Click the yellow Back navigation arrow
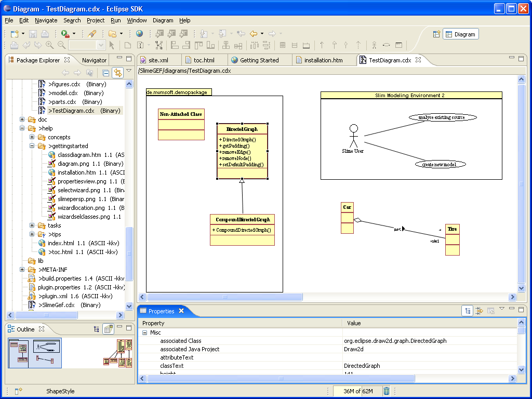The width and height of the screenshot is (532, 399). pos(254,34)
